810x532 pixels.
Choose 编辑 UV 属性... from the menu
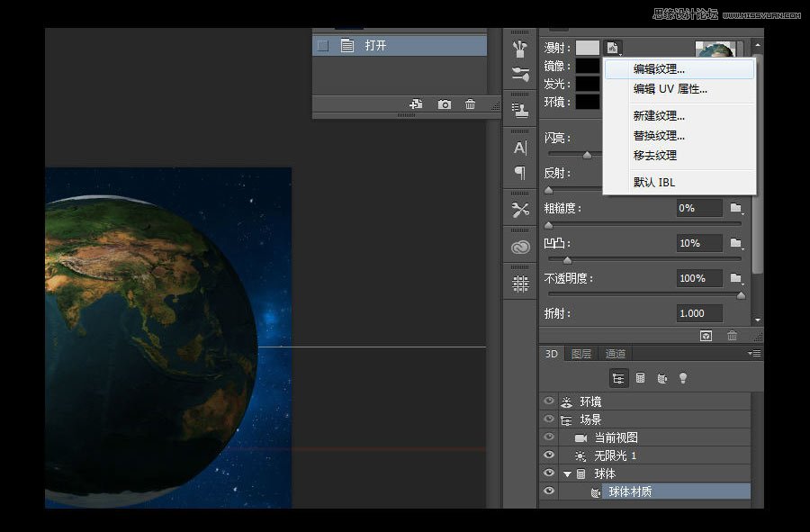tap(679, 89)
